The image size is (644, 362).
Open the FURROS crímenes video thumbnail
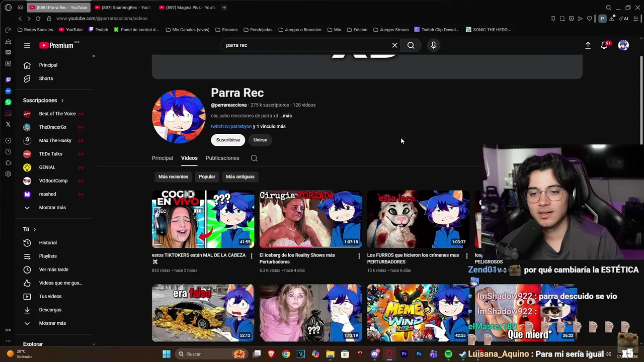point(418,219)
